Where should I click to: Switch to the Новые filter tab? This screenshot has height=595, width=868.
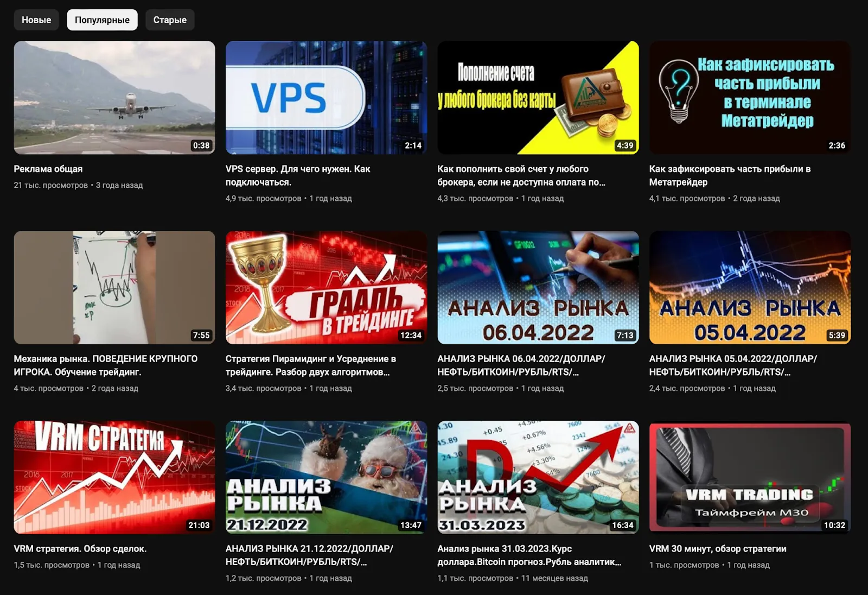tap(36, 20)
